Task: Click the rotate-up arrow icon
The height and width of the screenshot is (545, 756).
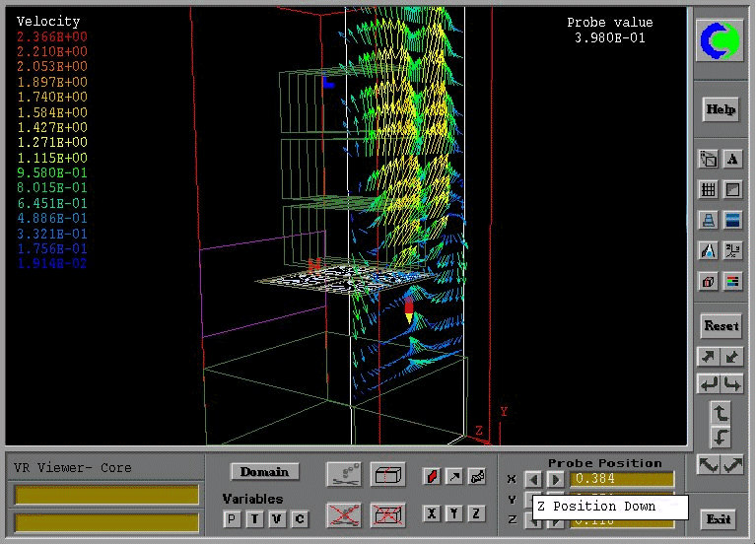Action: (721, 412)
